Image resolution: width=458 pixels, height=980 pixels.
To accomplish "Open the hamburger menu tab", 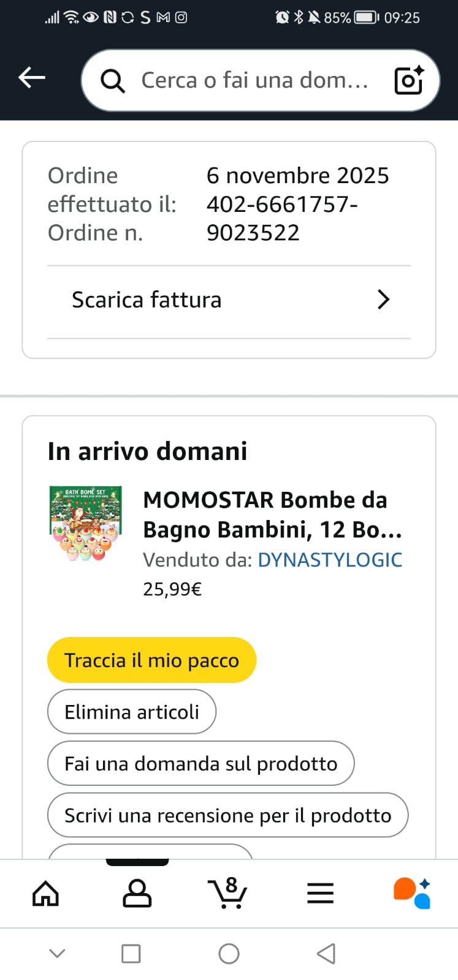I will [320, 894].
